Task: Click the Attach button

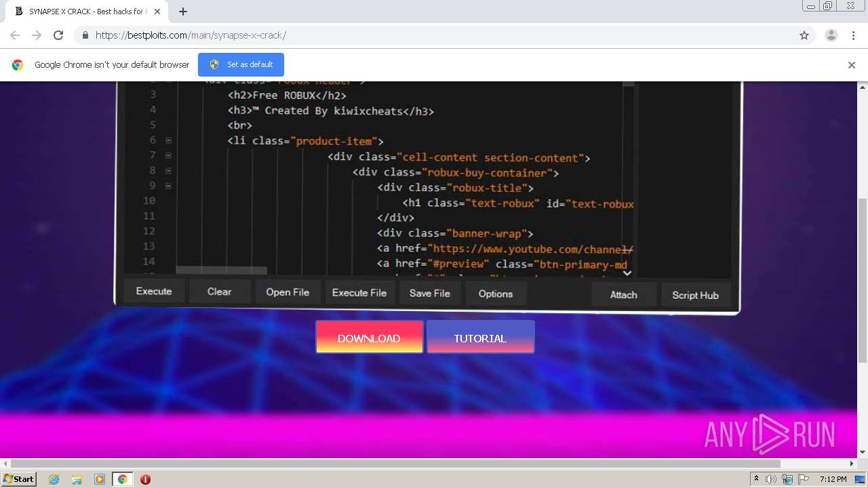Action: pos(624,295)
